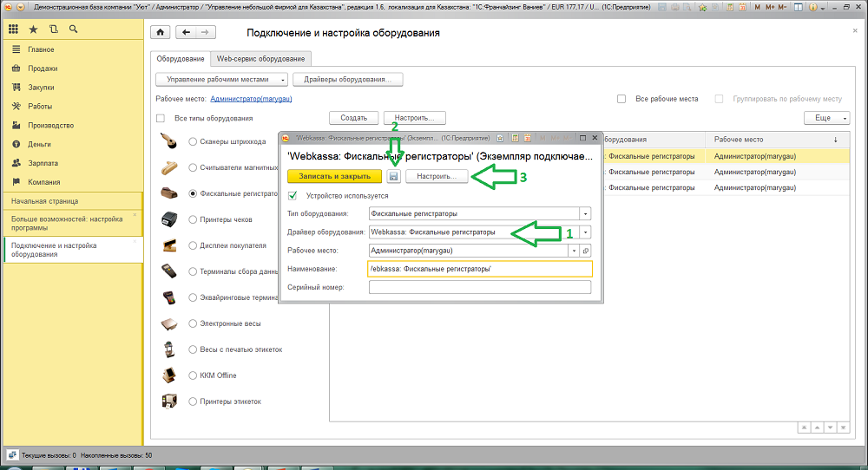Click list scroll-to-top arrow button
868x470 pixels.
click(x=805, y=428)
